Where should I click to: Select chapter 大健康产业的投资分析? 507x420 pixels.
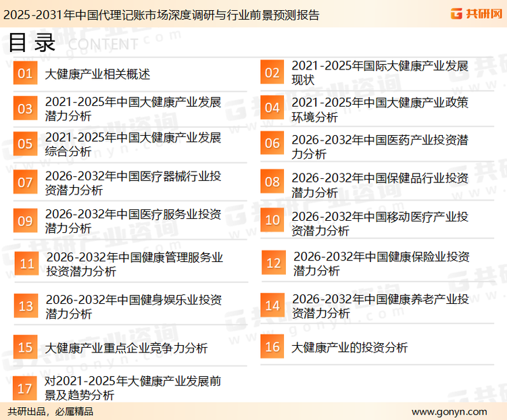tap(349, 347)
